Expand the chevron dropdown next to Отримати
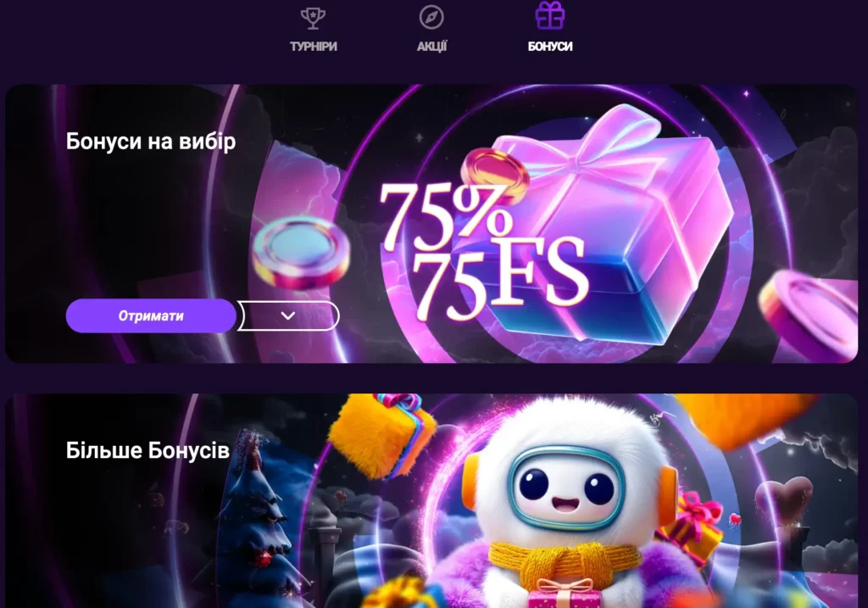The height and width of the screenshot is (608, 868). pos(288,315)
